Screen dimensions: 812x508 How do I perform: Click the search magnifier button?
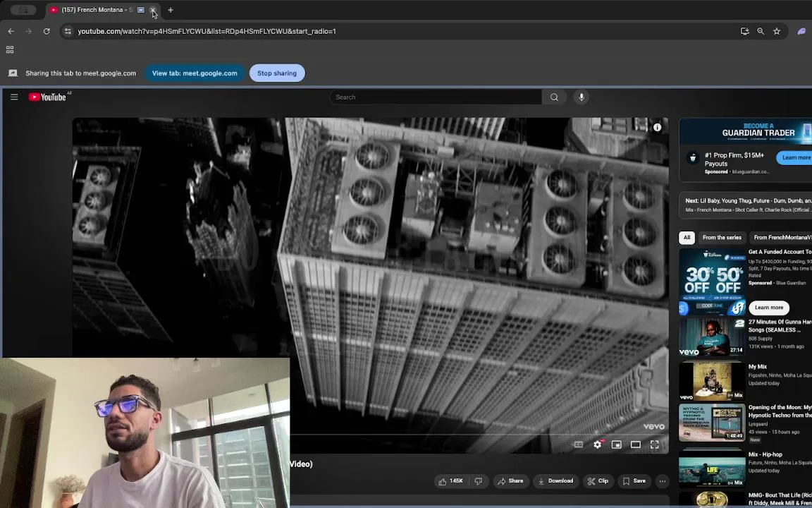(x=554, y=97)
